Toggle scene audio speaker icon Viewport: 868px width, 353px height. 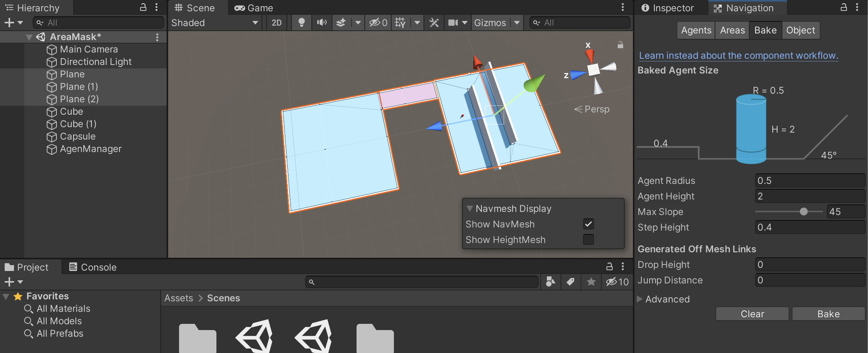322,23
